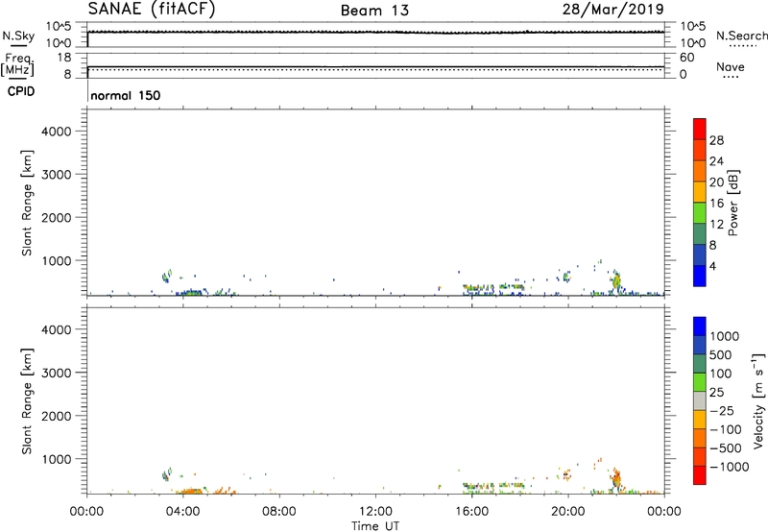Click the 4 label on the power colorbar
The width and height of the screenshot is (768, 532).
click(x=712, y=266)
